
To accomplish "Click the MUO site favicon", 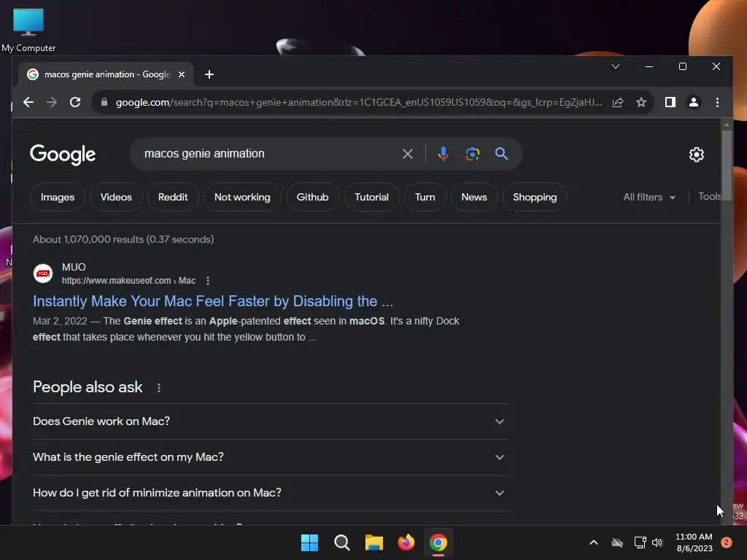I will coord(43,273).
